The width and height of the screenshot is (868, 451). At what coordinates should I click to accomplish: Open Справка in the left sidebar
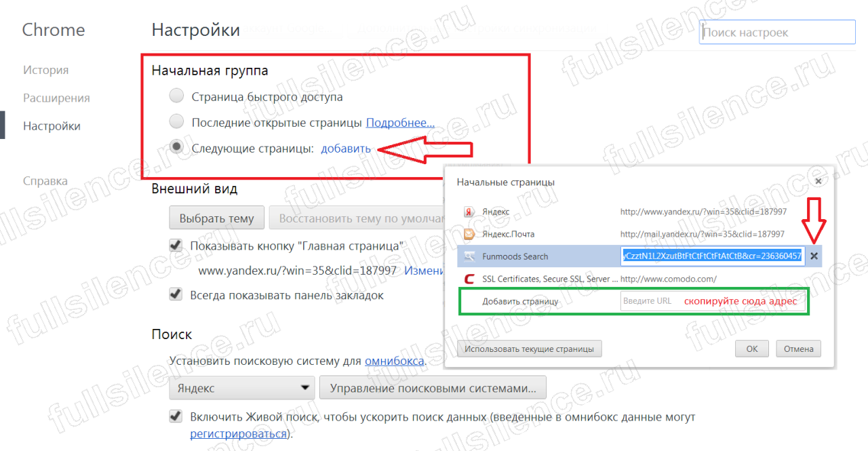pyautogui.click(x=45, y=181)
